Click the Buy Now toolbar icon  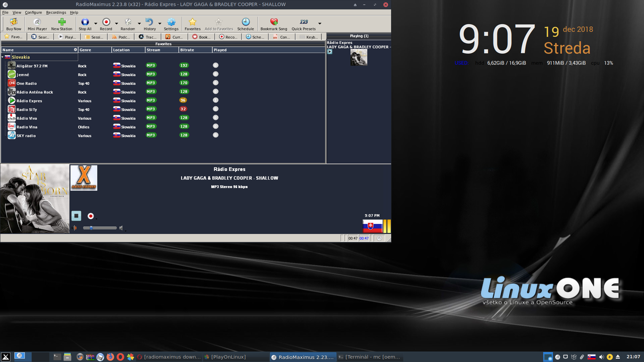click(x=14, y=24)
